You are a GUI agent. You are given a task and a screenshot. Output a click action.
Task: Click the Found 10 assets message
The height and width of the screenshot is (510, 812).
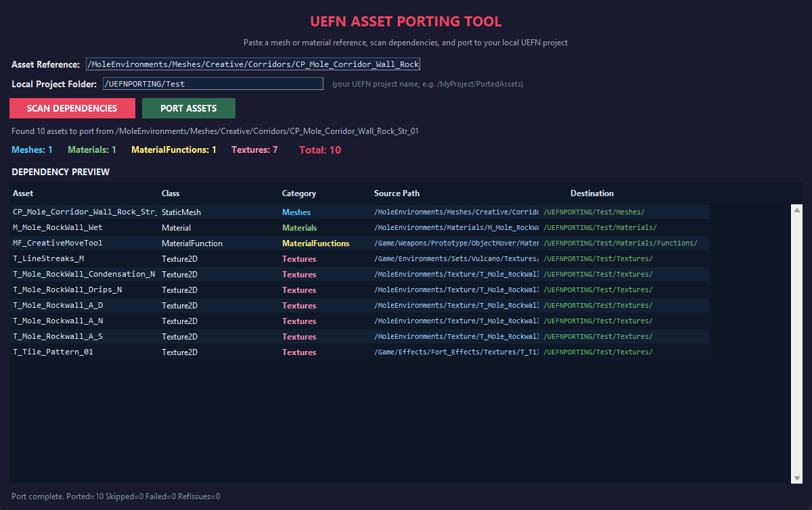point(215,131)
